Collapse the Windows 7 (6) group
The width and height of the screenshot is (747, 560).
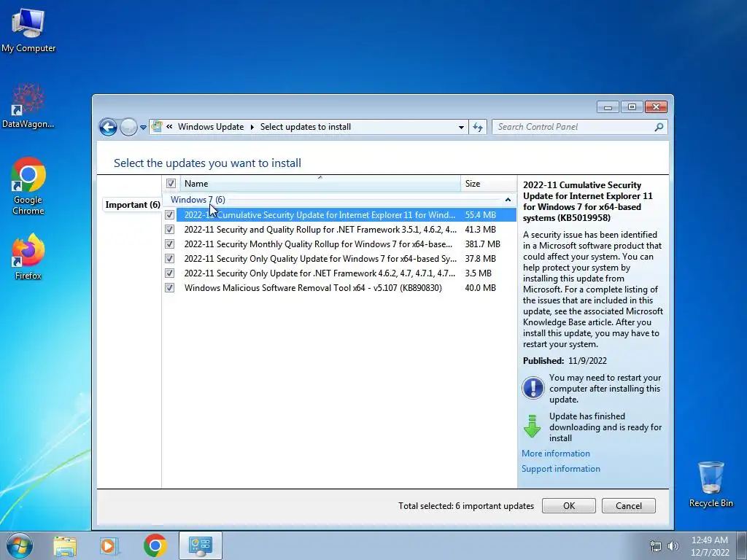[508, 200]
